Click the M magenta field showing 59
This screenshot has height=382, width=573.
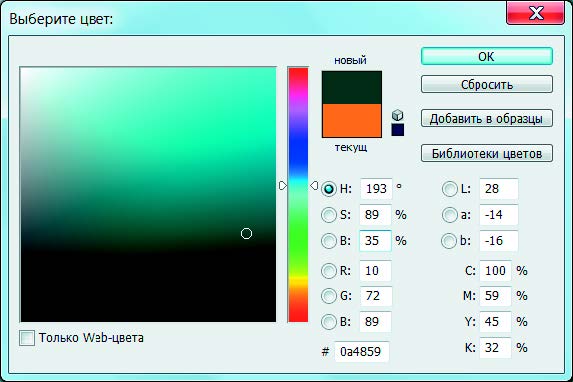pos(495,296)
